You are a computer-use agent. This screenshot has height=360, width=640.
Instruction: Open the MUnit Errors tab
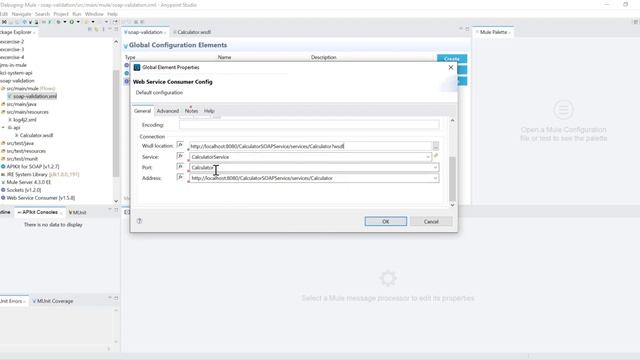(x=12, y=301)
